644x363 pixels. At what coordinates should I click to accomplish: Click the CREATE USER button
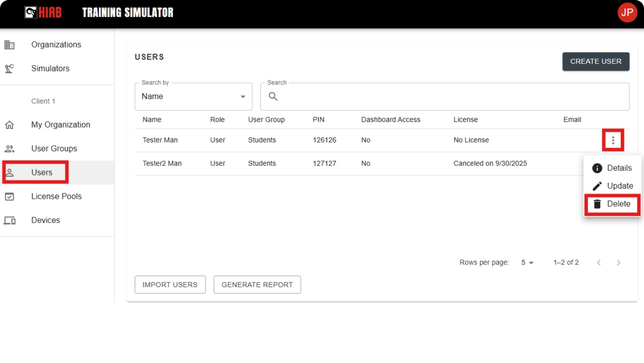pos(596,61)
